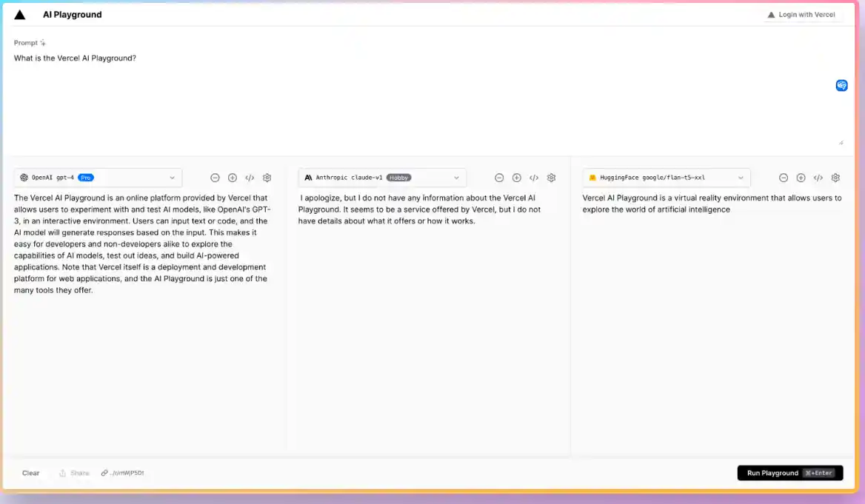View code for Anthropic claude-v1 panel
This screenshot has height=504, width=865.
coord(534,178)
